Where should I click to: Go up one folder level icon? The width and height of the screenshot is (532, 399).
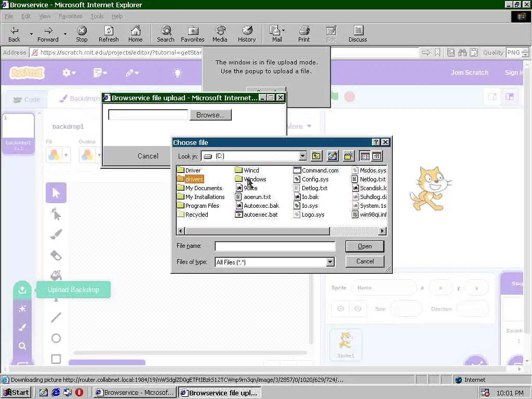tap(316, 156)
